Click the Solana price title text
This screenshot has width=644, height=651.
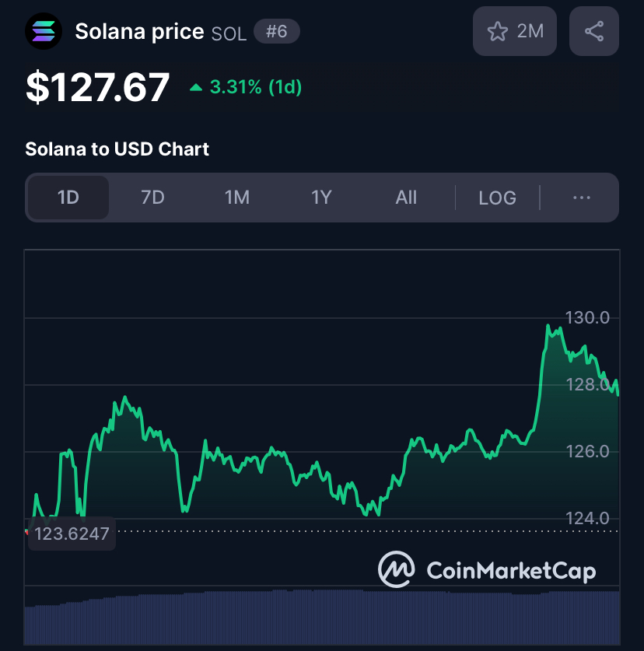(140, 32)
